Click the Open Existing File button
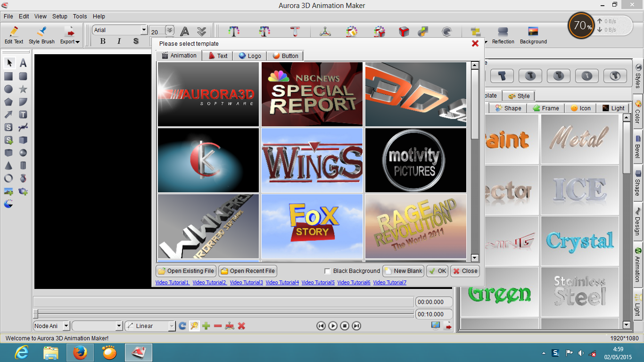This screenshot has height=362, width=644. [186, 271]
